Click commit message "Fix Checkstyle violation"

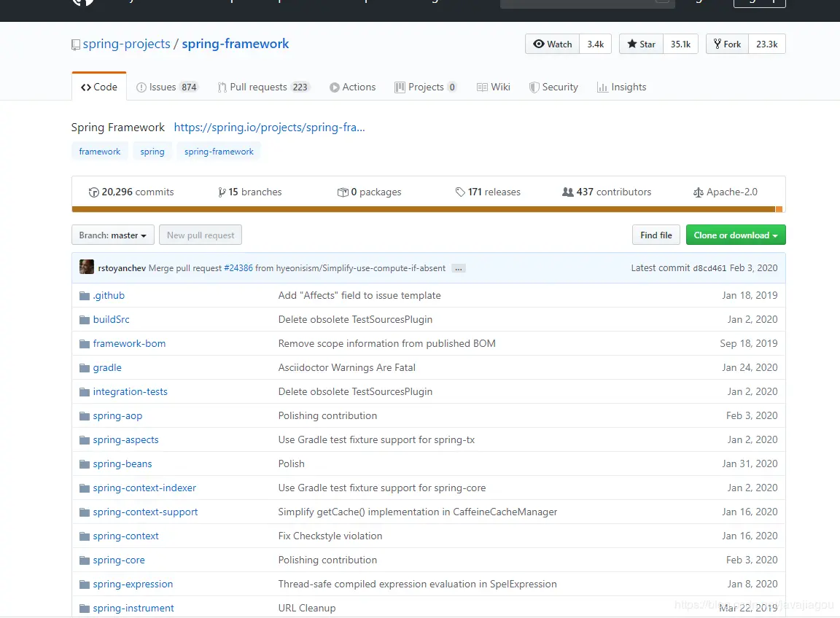click(330, 536)
